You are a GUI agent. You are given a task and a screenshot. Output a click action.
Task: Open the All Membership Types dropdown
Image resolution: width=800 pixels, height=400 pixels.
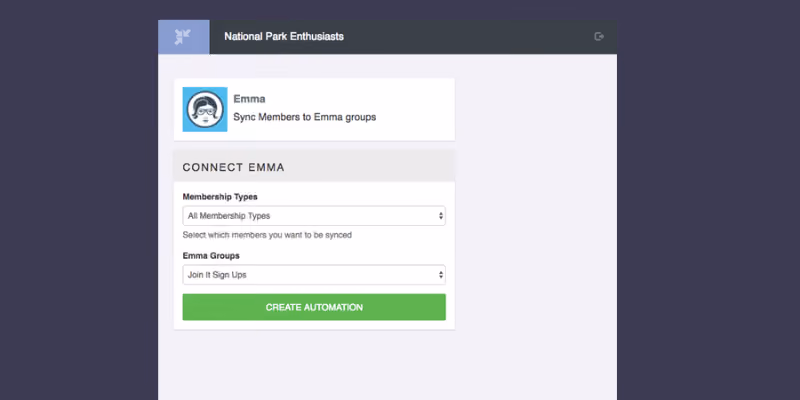[314, 216]
